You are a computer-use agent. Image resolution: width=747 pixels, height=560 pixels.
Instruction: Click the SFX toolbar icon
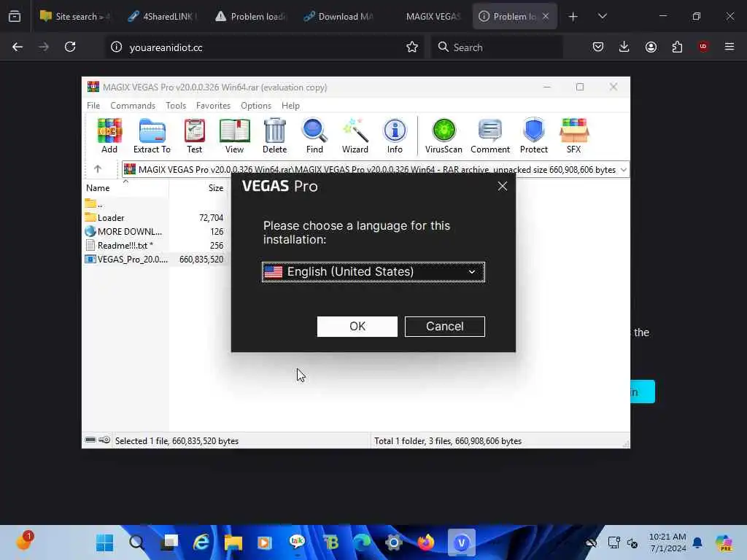[x=573, y=136]
